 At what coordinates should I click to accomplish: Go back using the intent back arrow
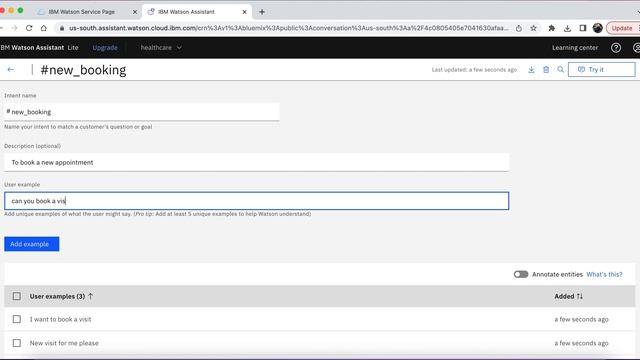[11, 70]
